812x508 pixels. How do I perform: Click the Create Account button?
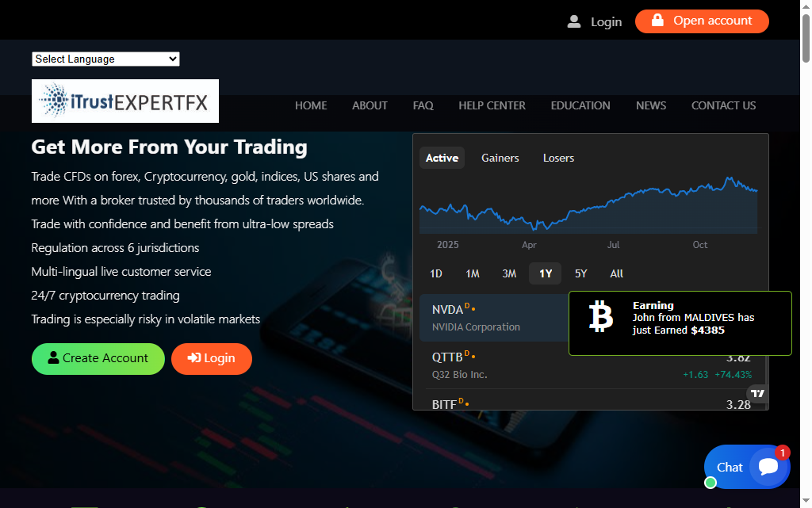[x=98, y=358]
